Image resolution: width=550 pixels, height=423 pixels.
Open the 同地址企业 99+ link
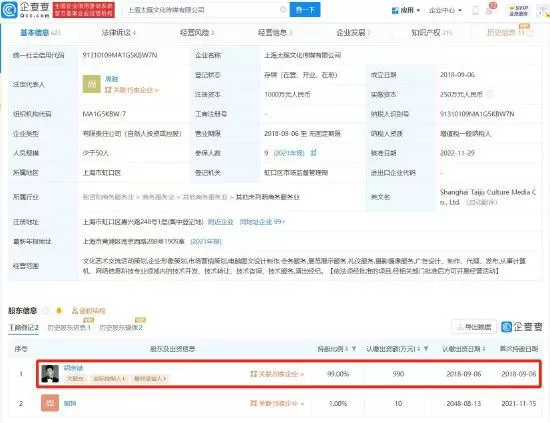[262, 222]
